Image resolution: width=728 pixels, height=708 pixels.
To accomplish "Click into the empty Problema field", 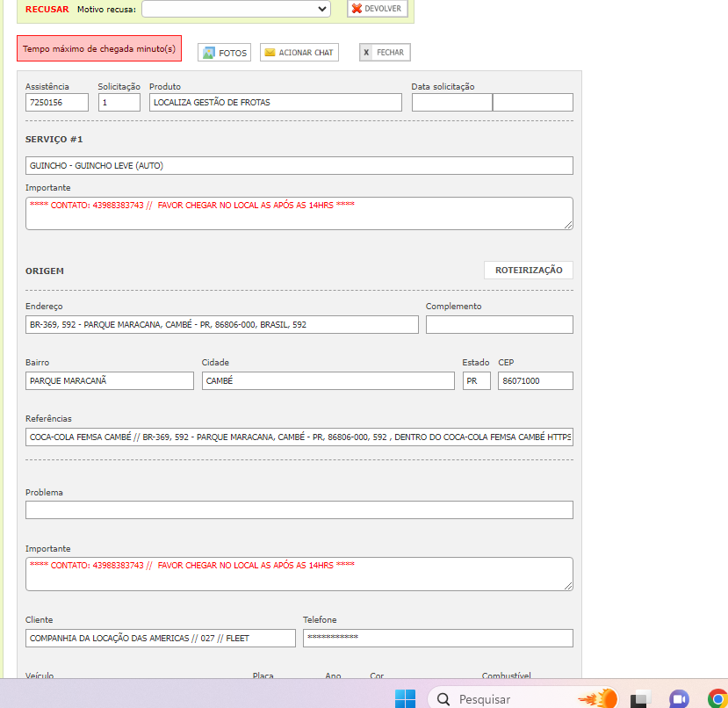I will click(299, 510).
